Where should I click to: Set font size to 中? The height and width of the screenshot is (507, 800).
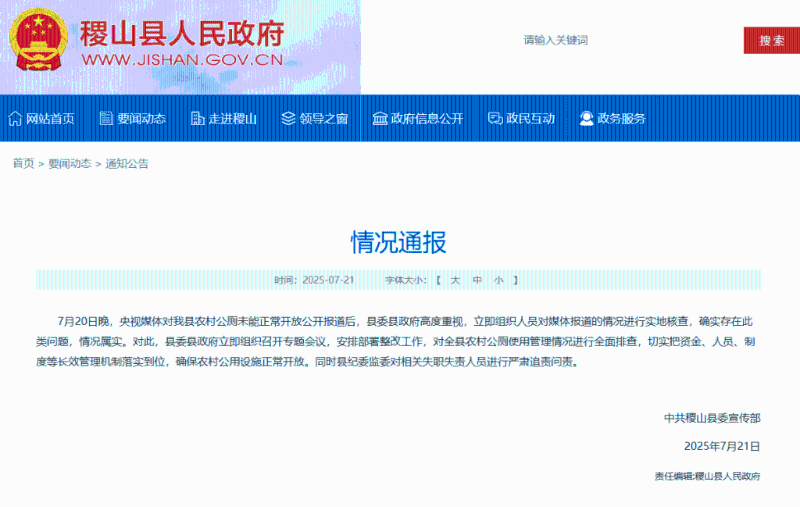point(477,280)
